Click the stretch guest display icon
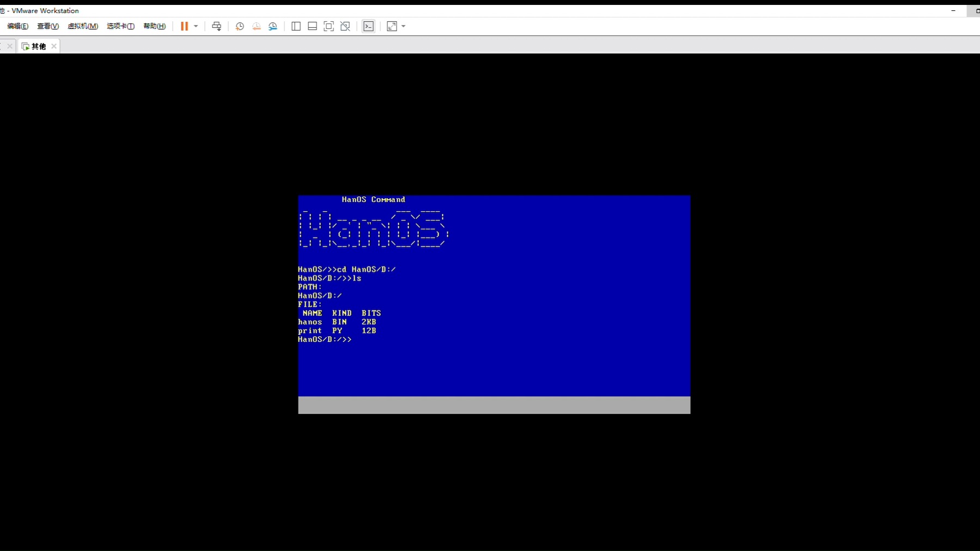Image resolution: width=980 pixels, height=551 pixels. 392,26
